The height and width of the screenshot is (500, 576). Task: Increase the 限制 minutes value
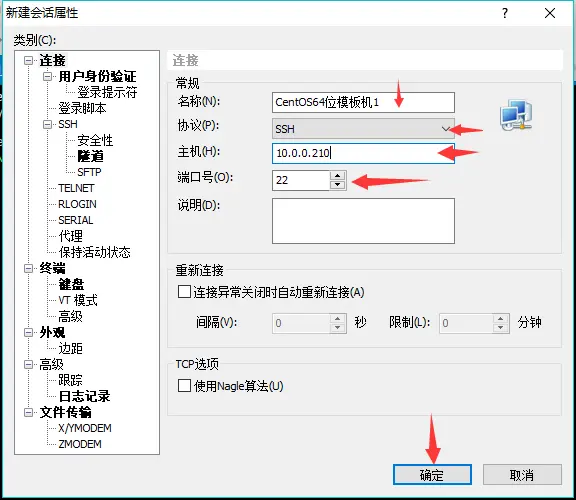click(501, 319)
